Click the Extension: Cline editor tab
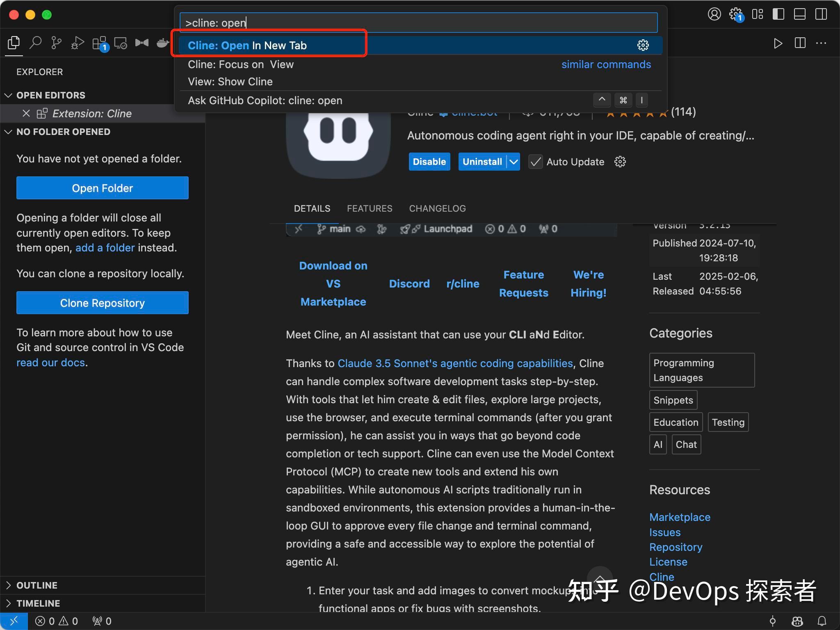This screenshot has height=630, width=840. 92,114
